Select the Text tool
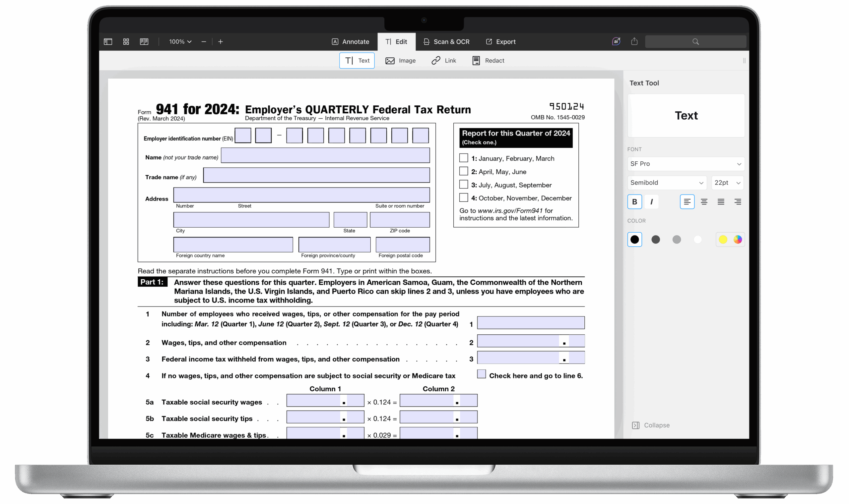The image size is (849, 504). click(357, 60)
